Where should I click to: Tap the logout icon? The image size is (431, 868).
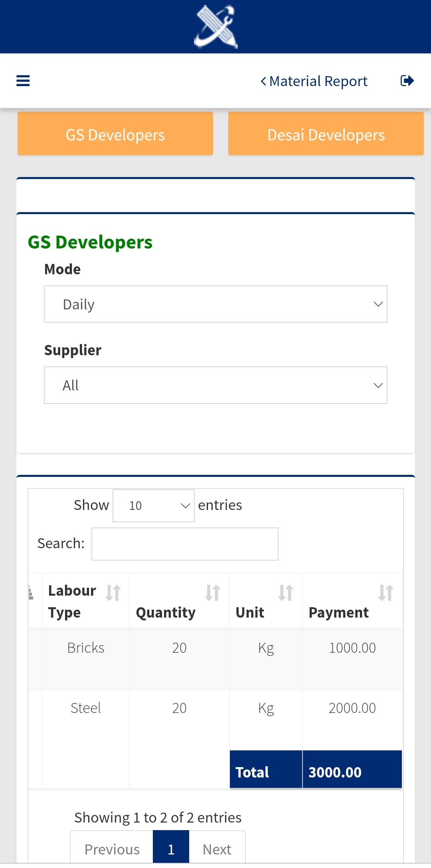pyautogui.click(x=407, y=81)
